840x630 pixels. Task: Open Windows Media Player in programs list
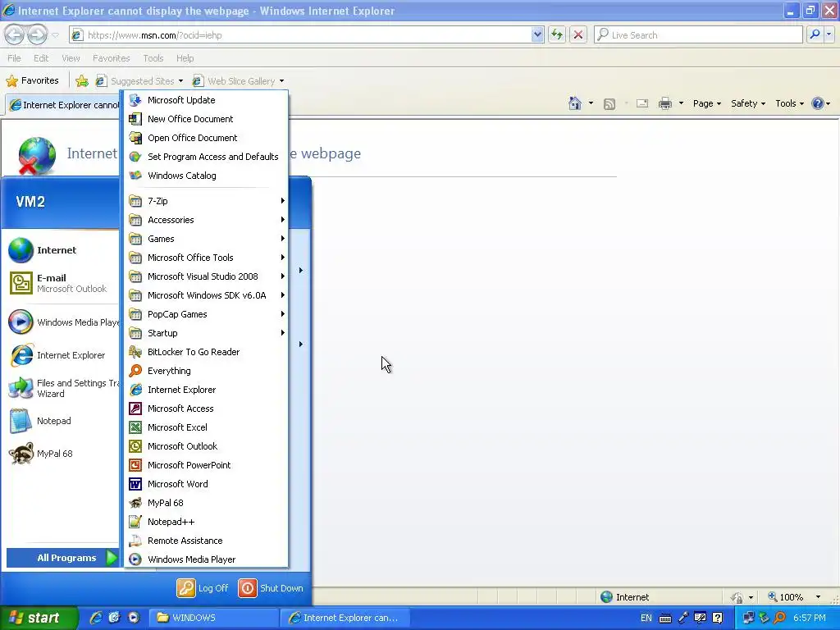click(206, 559)
